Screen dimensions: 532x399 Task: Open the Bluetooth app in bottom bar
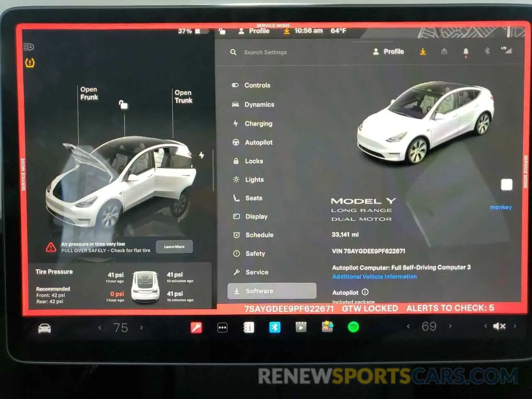[275, 328]
